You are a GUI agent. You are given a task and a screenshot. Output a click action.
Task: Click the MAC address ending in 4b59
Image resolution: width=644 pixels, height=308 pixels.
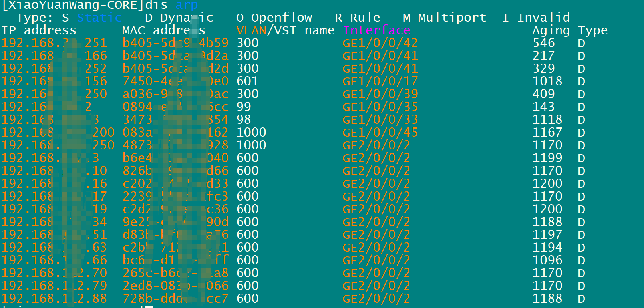click(x=175, y=43)
